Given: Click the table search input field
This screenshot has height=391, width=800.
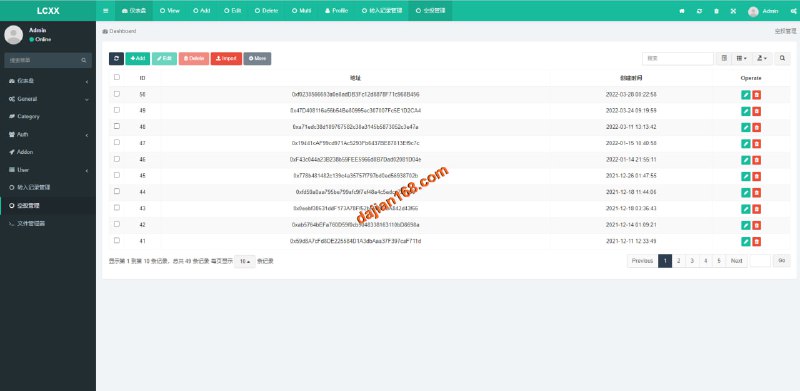Looking at the screenshot, I should [x=678, y=59].
